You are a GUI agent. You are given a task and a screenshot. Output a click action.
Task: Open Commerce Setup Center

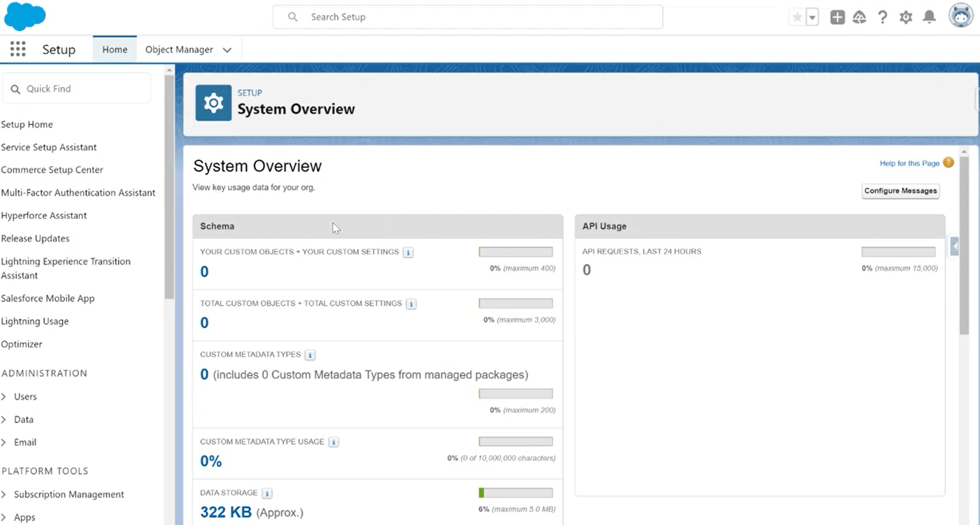pyautogui.click(x=52, y=170)
